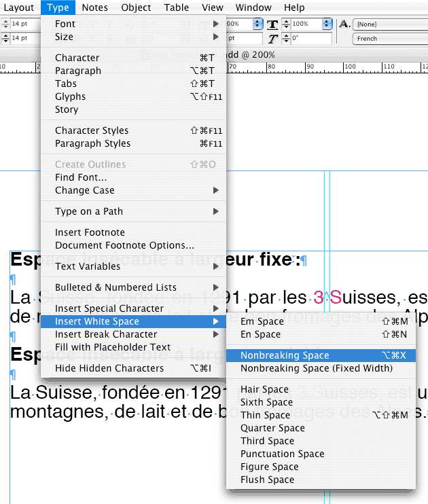Open the Notes menu
428x504 pixels.
click(x=95, y=7)
